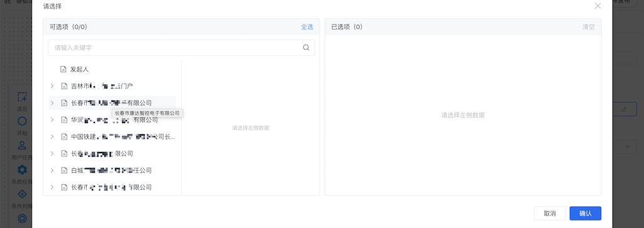Expand the 吉林市 门户 node
Viewport: 644px width, 228px height.
pyautogui.click(x=52, y=86)
